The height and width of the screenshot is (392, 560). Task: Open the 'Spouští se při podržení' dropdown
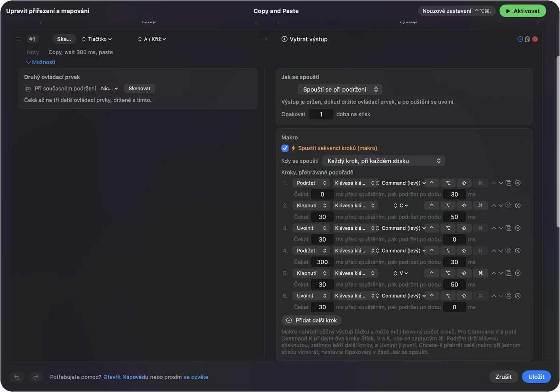point(340,90)
